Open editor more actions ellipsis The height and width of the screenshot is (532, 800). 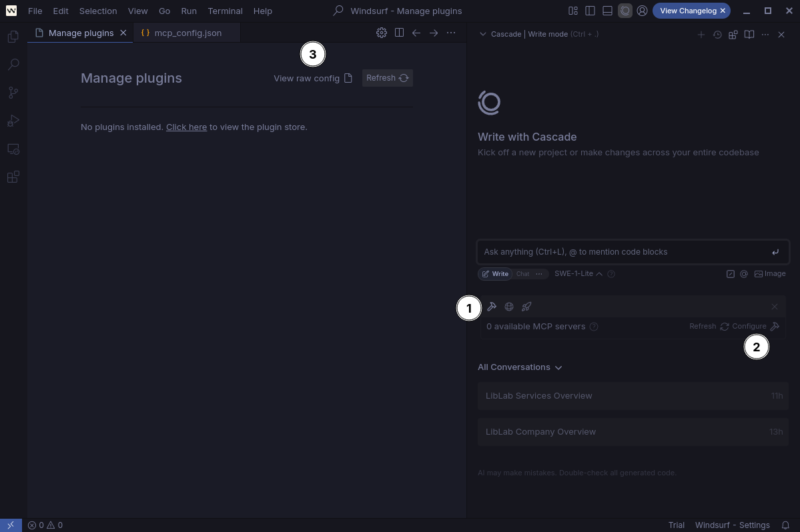pos(451,33)
